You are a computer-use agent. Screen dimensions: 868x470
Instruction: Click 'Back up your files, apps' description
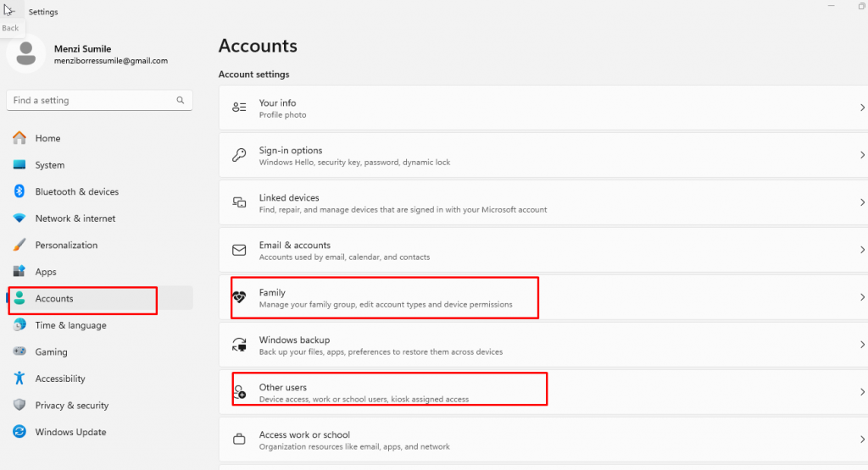(381, 351)
